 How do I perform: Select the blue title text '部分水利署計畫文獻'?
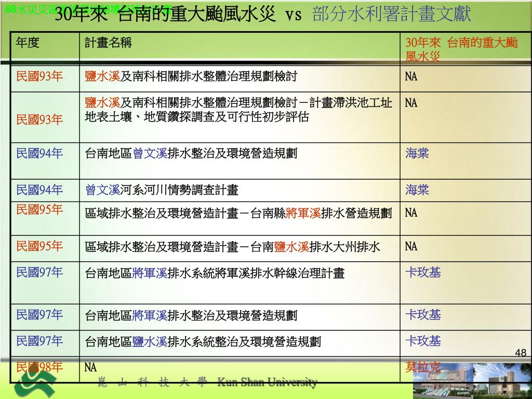coord(392,15)
